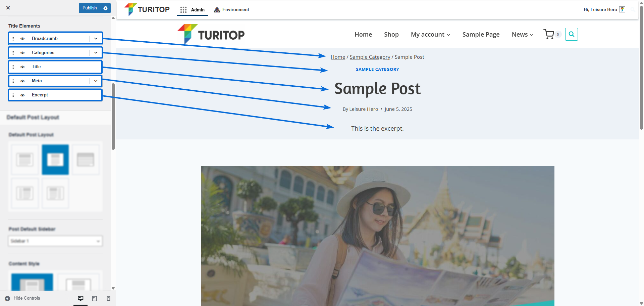
Task: Switch to desktop preview device icon
Action: pos(80,298)
